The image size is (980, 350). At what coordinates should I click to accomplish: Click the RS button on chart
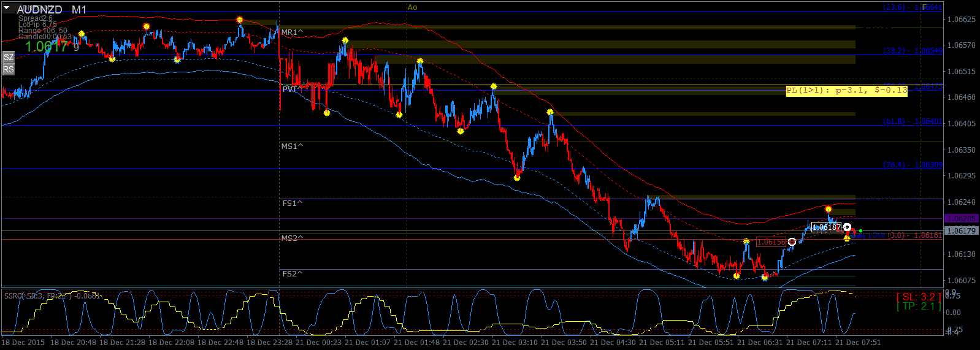point(8,69)
